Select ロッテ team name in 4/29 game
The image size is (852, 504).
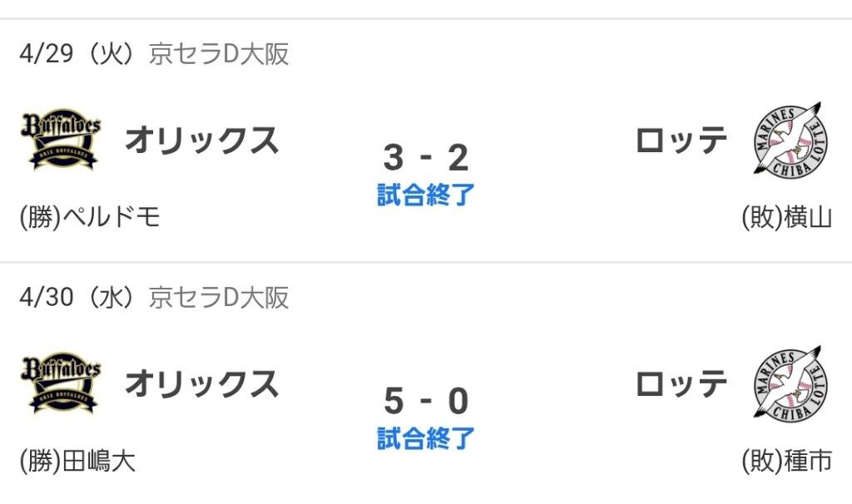681,140
